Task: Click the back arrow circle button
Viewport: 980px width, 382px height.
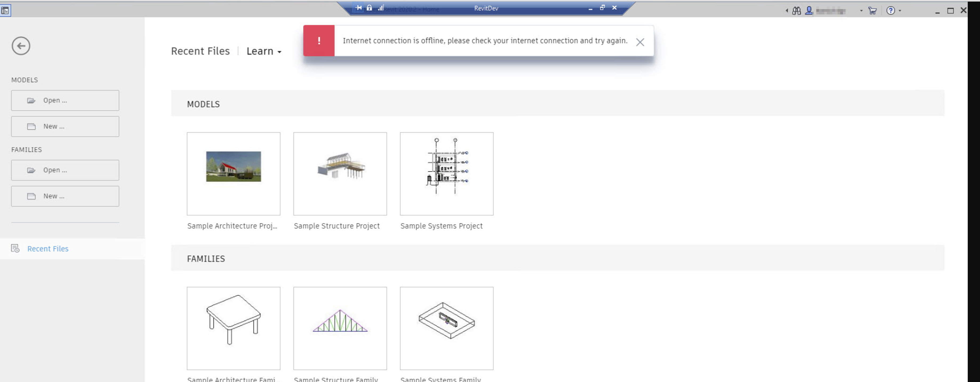Action: (21, 46)
